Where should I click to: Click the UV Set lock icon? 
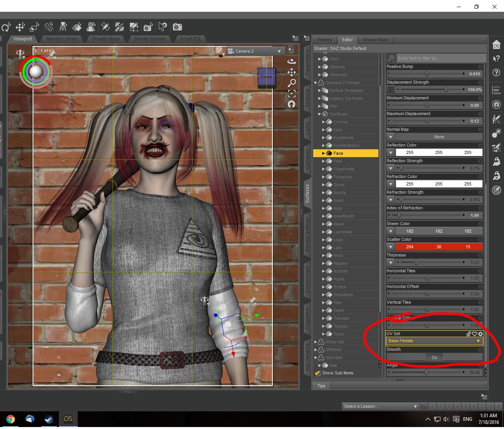point(469,334)
